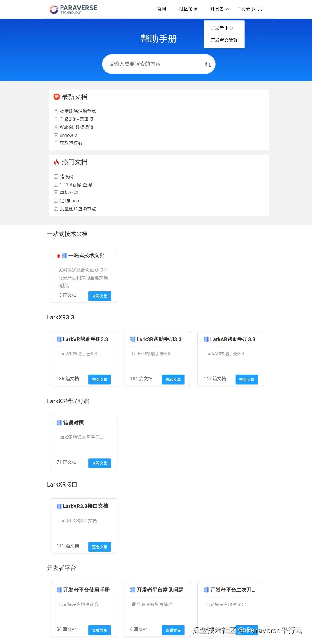Click the Paraverse Technology logo
The height and width of the screenshot is (644, 312).
click(73, 9)
